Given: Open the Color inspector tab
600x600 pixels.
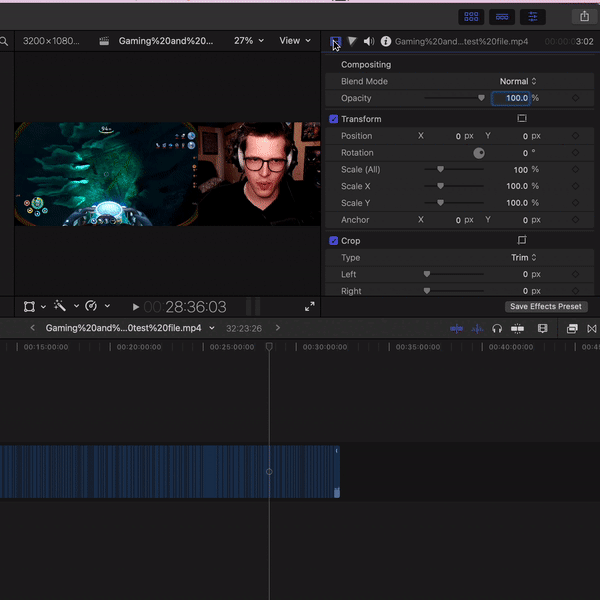Looking at the screenshot, I should pos(352,41).
